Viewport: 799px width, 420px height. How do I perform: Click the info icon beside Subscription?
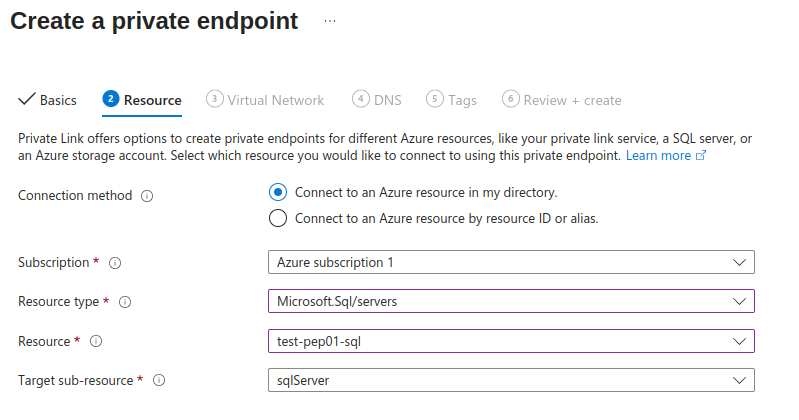pos(114,262)
